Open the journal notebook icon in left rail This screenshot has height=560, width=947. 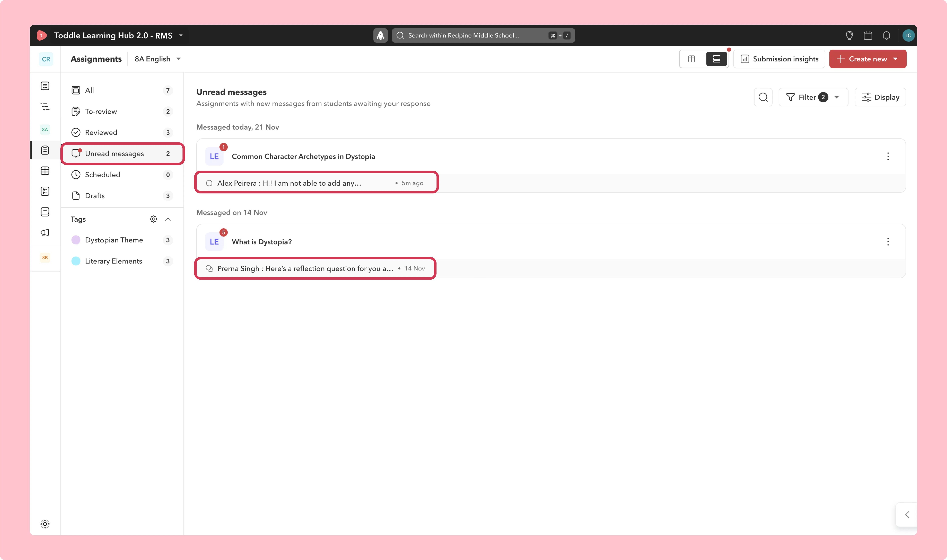45,212
